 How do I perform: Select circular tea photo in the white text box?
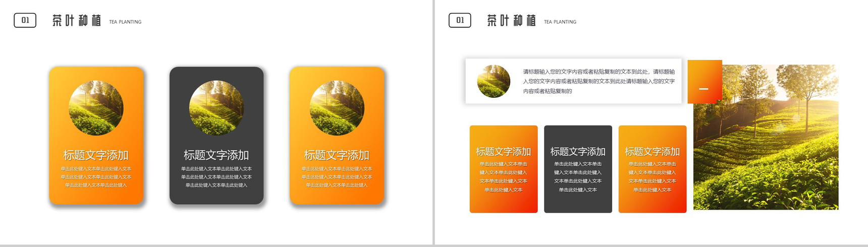tap(494, 81)
